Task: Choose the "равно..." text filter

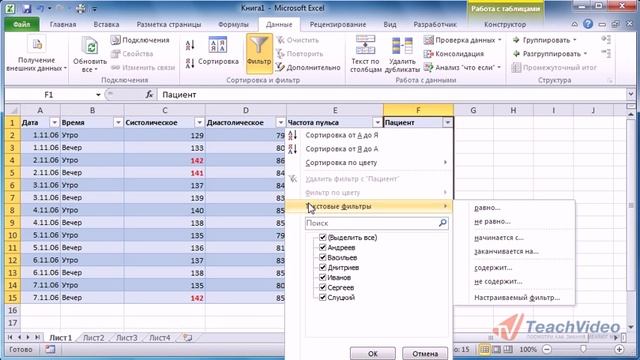Action: [x=487, y=208]
